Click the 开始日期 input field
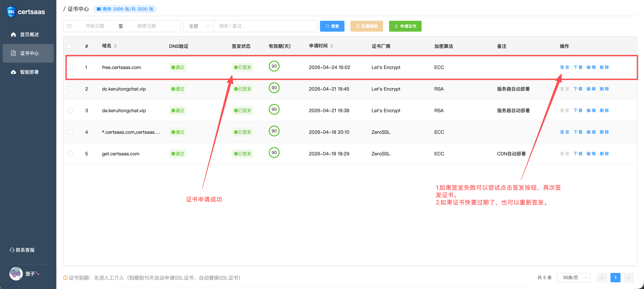 95,26
